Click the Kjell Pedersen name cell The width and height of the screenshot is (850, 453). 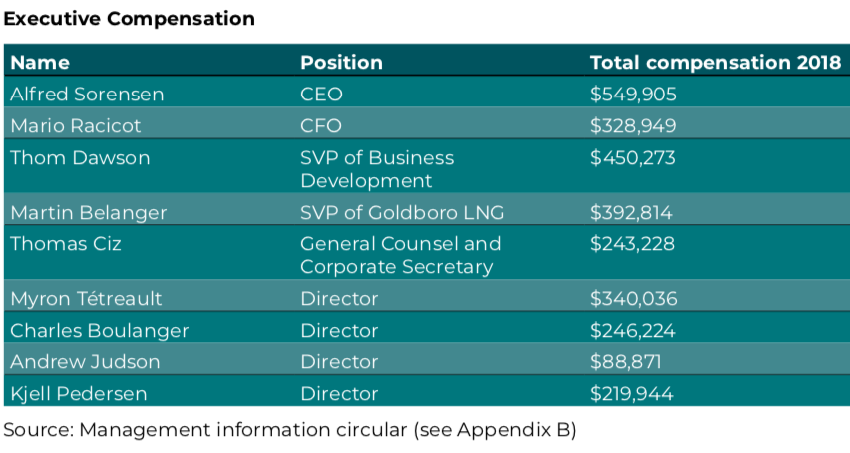[79, 393]
